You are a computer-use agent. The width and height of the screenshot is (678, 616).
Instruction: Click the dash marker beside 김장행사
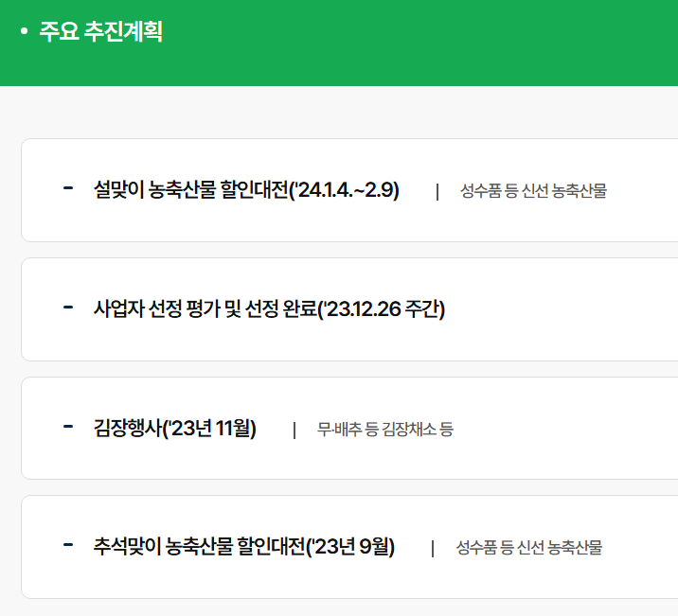coord(68,427)
